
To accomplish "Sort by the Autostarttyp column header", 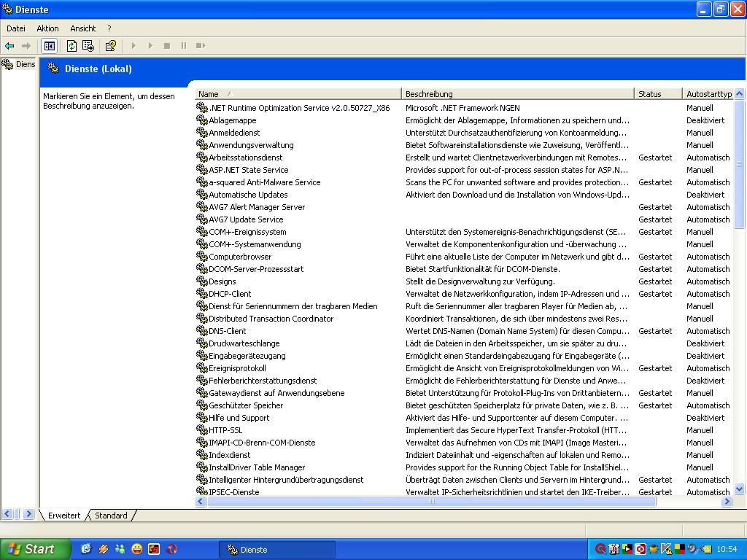I will (x=708, y=94).
